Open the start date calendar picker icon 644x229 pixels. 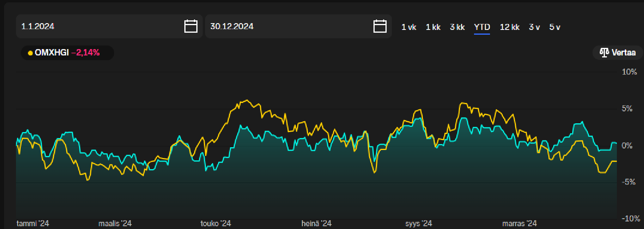coord(191,26)
